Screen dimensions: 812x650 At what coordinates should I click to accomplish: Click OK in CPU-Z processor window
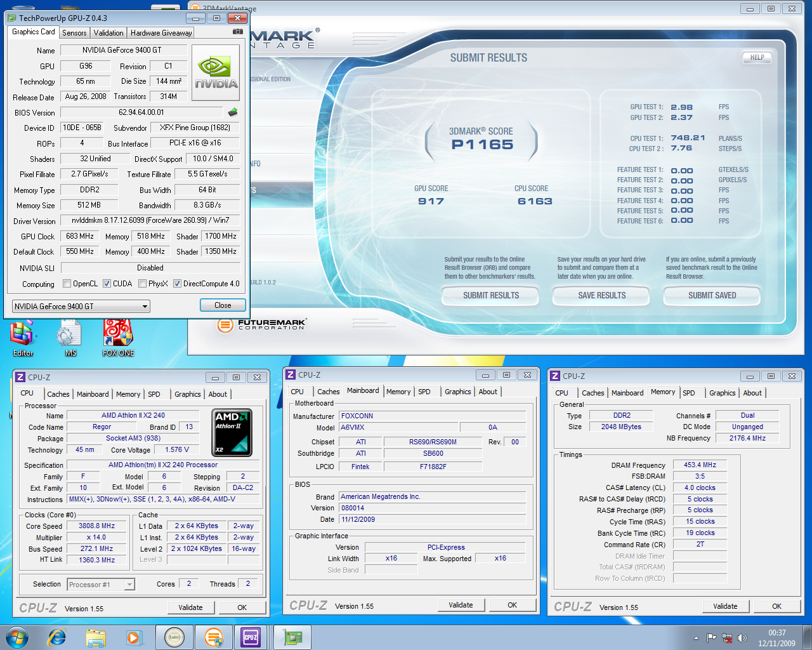[x=242, y=607]
